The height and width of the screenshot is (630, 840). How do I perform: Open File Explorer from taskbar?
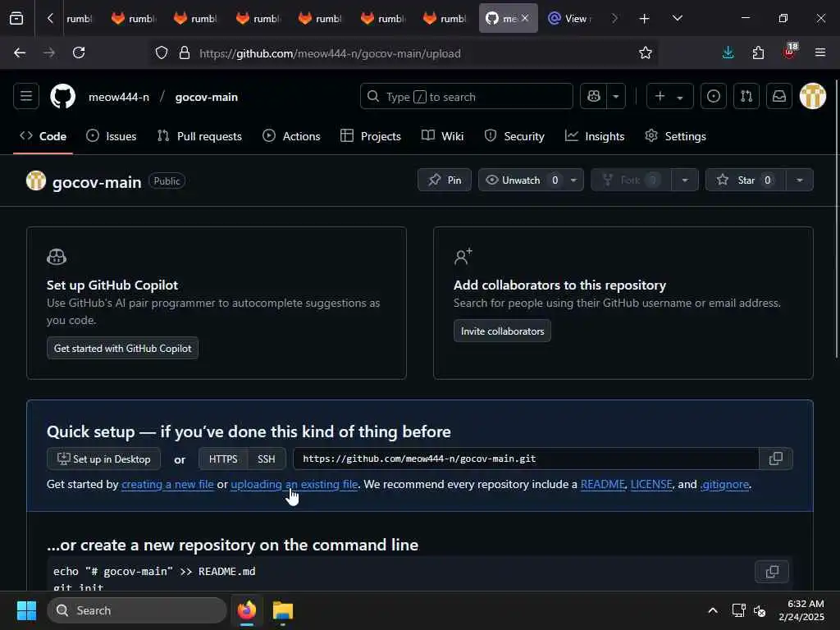pos(283,610)
